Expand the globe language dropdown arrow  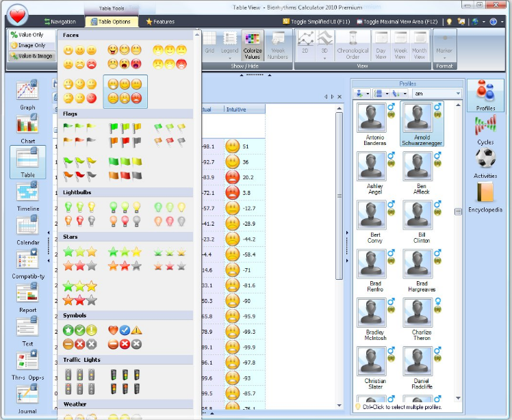click(x=483, y=22)
